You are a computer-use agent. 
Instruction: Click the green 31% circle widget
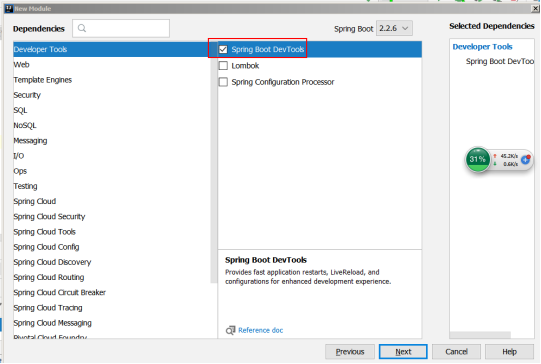click(478, 159)
